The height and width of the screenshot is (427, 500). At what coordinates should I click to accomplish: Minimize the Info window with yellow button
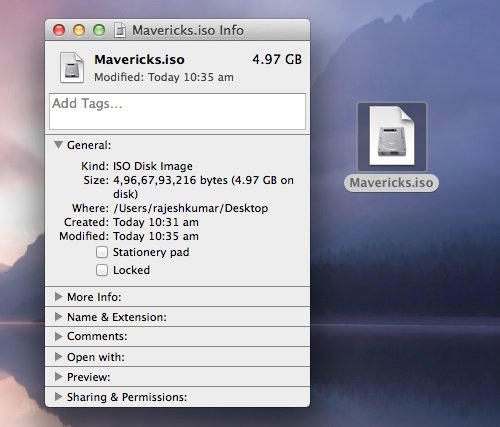click(x=79, y=30)
